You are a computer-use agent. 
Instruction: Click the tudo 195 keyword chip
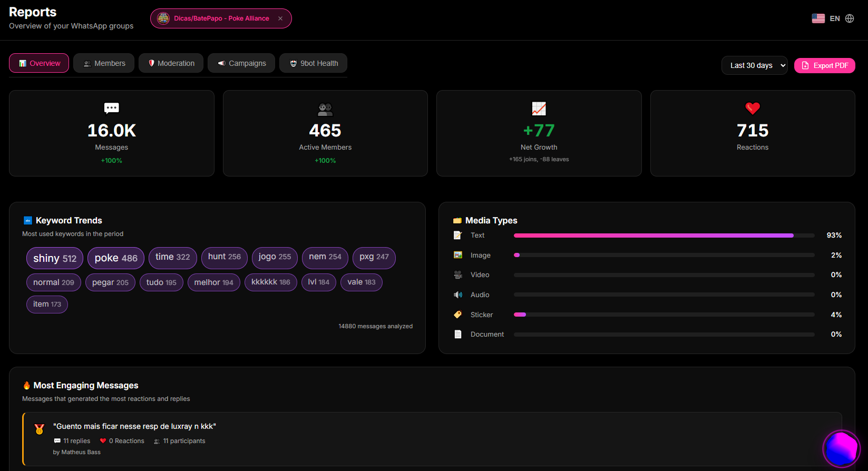coord(161,282)
